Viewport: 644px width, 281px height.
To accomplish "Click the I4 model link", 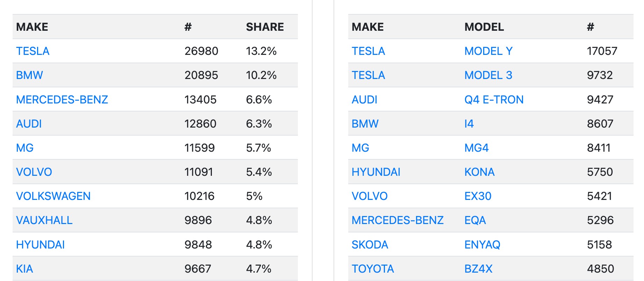I will coord(469,124).
